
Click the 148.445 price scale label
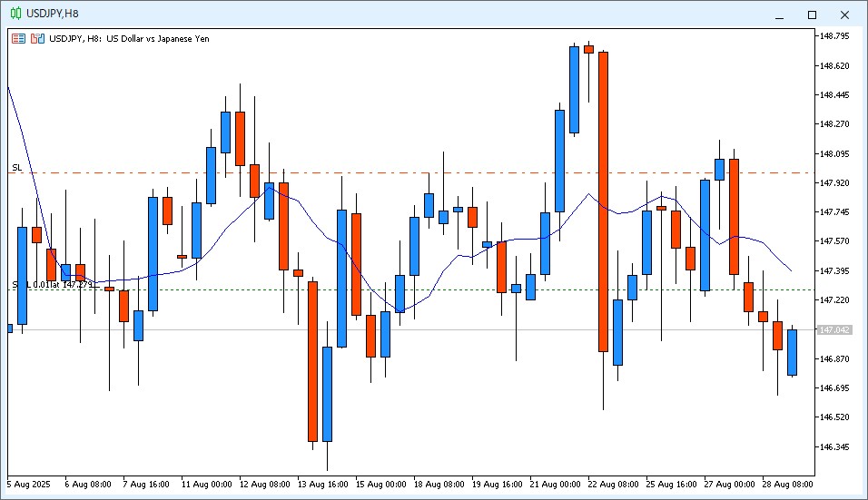pos(834,95)
